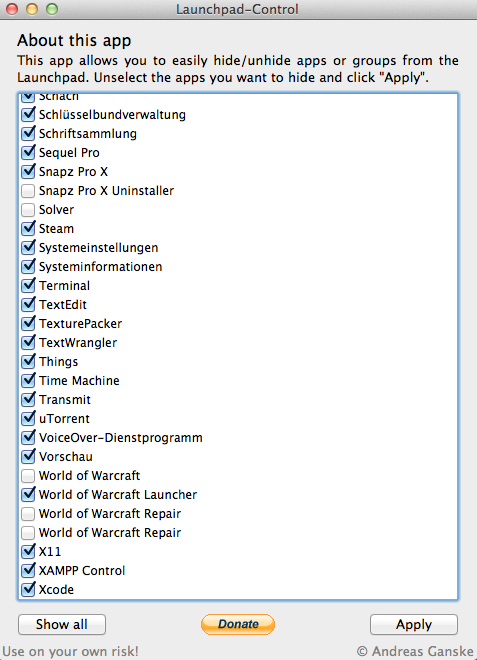Toggle the XAMPP Control checkbox

(28, 570)
